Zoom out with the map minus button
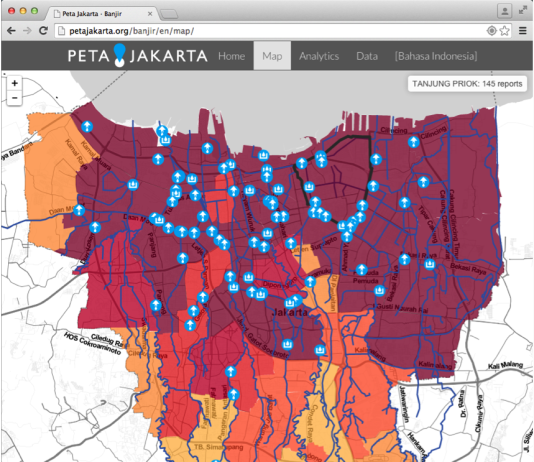The image size is (534, 462). (x=14, y=98)
